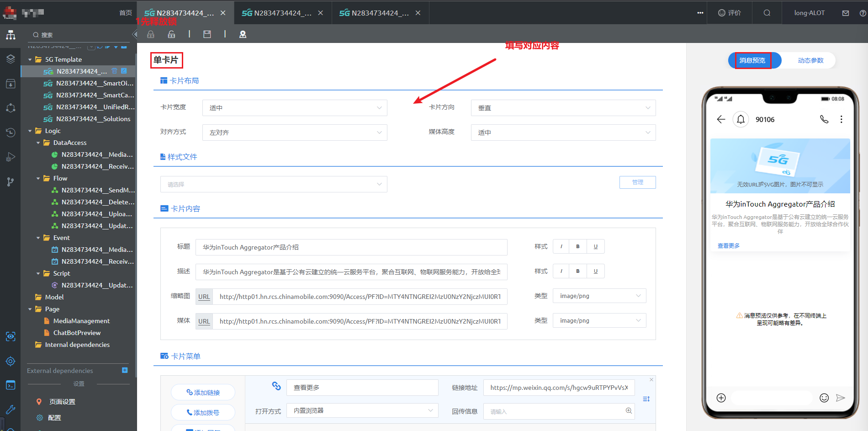The height and width of the screenshot is (431, 868).
Task: Collapse the Logic folder
Action: coord(30,131)
